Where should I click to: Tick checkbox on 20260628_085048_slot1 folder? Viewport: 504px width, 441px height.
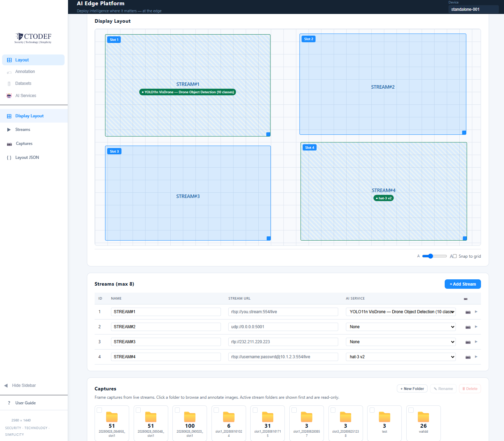tap(138, 410)
